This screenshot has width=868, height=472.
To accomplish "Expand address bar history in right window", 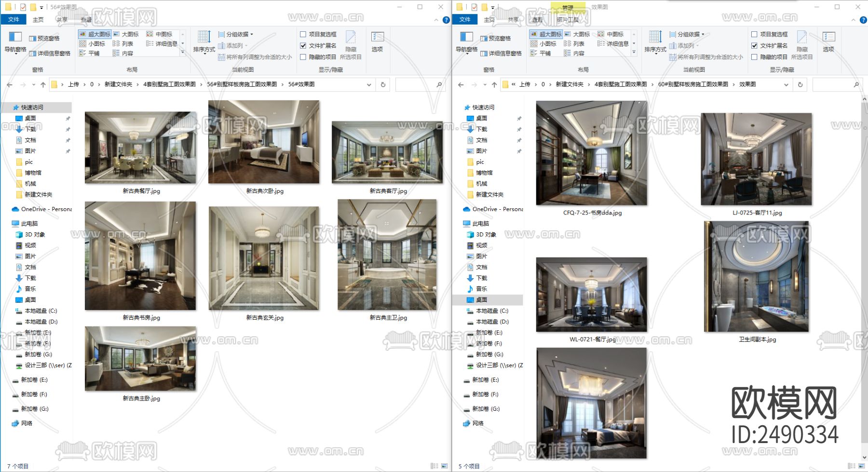I will [787, 85].
